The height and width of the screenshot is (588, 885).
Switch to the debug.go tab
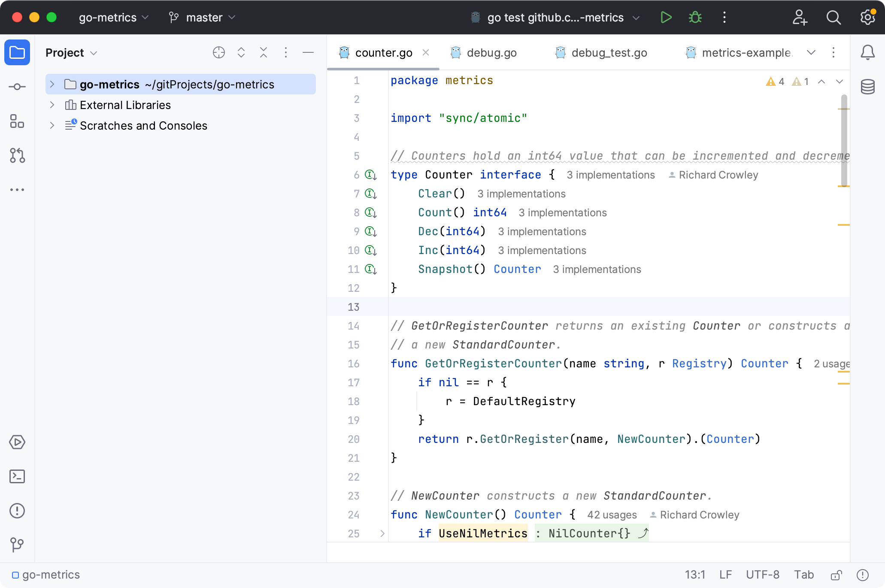[491, 52]
